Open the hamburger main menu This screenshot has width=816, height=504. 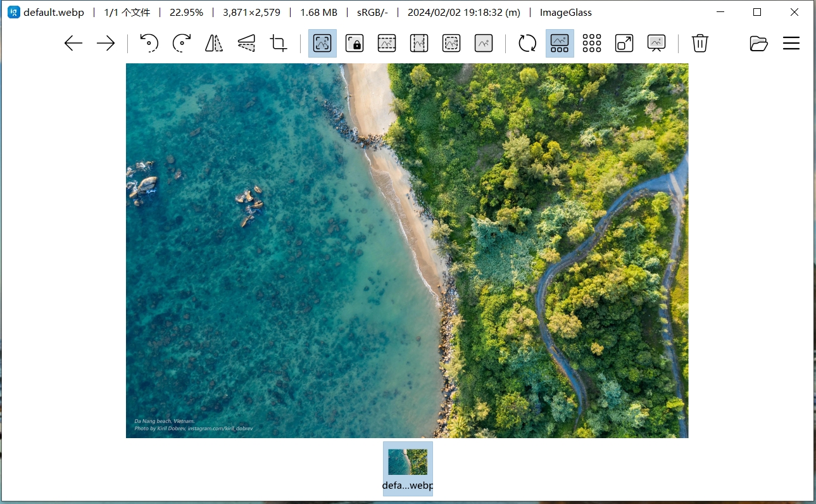[791, 43]
